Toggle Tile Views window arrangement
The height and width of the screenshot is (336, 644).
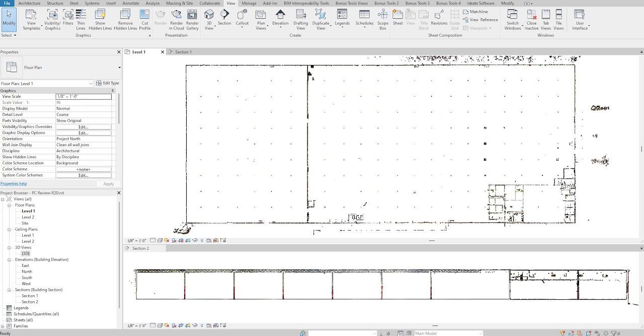[558, 19]
